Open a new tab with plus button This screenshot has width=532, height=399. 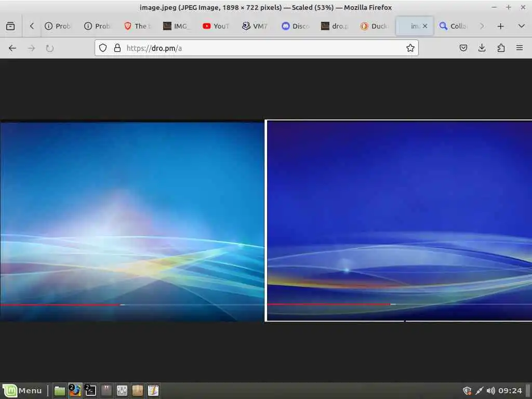pos(500,26)
